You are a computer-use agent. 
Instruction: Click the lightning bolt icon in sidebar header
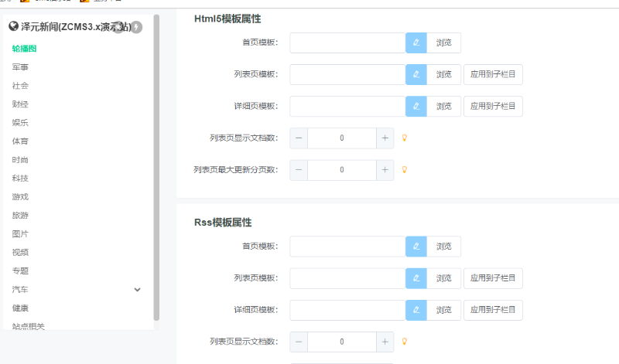tap(137, 27)
